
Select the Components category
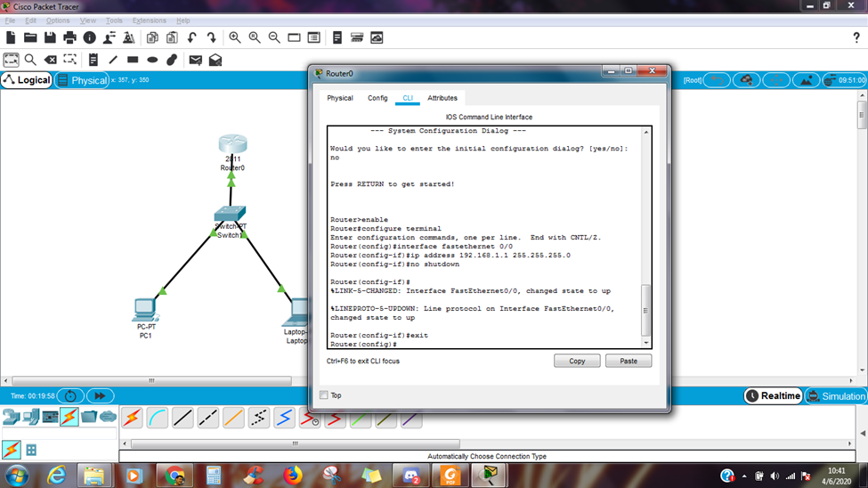50,417
